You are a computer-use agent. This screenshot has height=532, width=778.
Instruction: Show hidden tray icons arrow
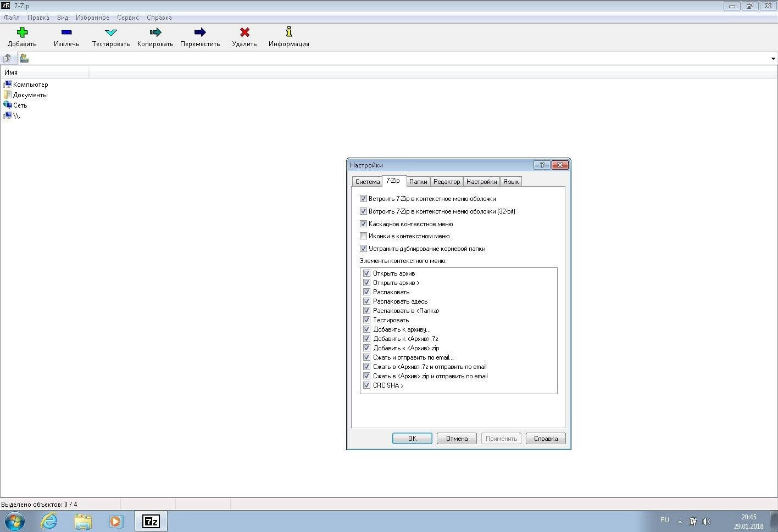(680, 522)
